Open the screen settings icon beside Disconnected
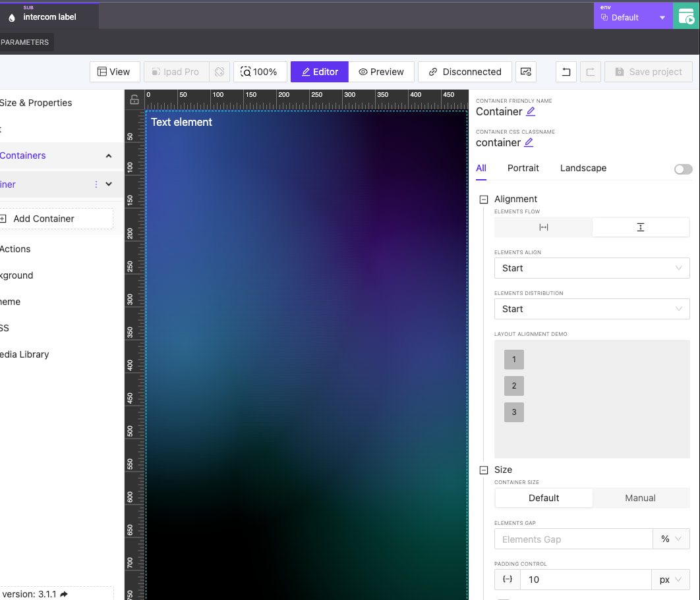The width and height of the screenshot is (700, 600). click(525, 72)
